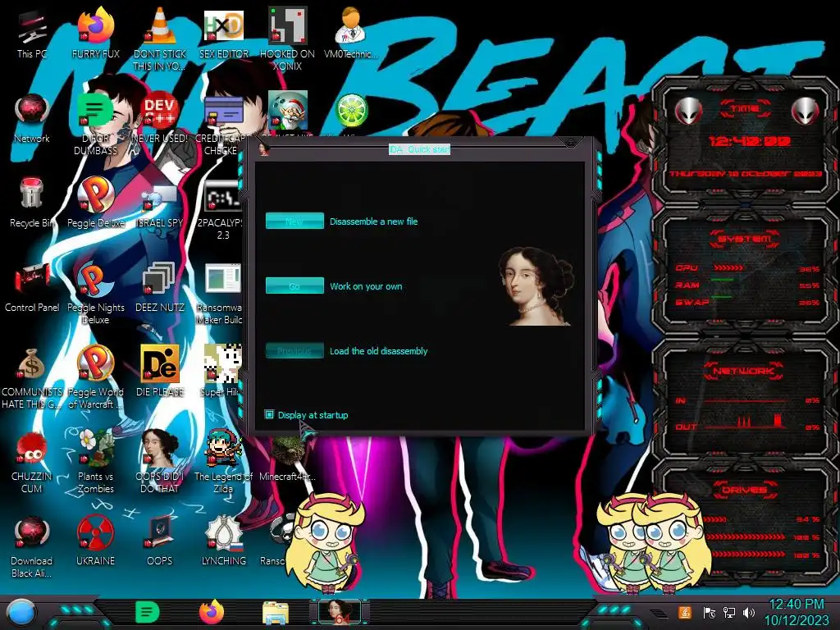
Task: Click the SYSTEM widget CPU meter
Action: click(x=747, y=268)
